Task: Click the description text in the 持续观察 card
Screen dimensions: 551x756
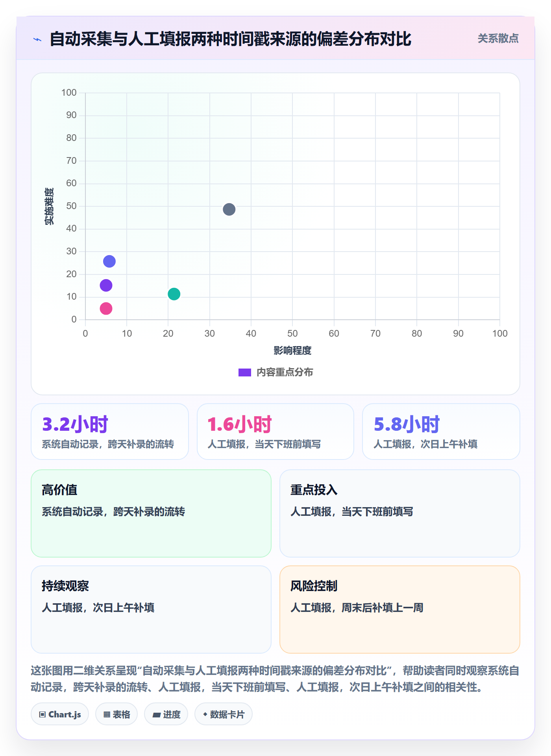Action: tap(98, 608)
